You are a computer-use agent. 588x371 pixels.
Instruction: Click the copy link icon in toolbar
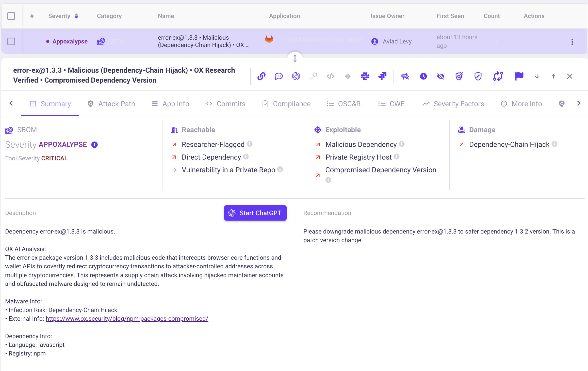coord(261,76)
